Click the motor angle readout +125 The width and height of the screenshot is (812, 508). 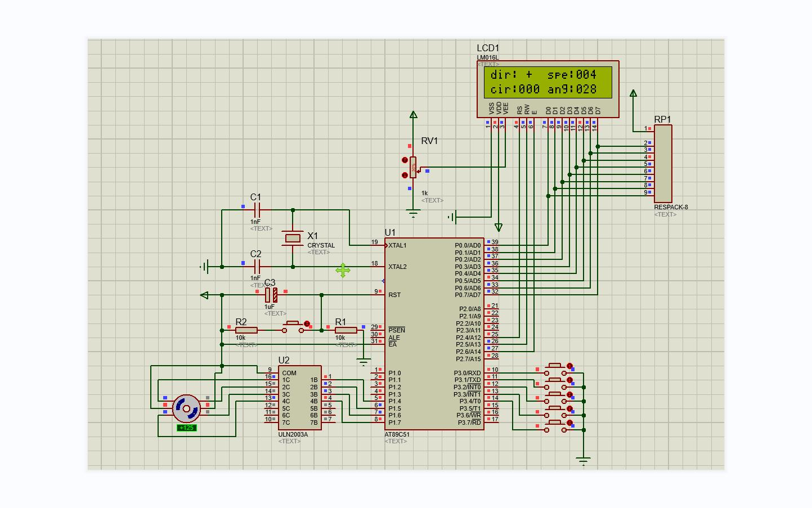[x=186, y=428]
